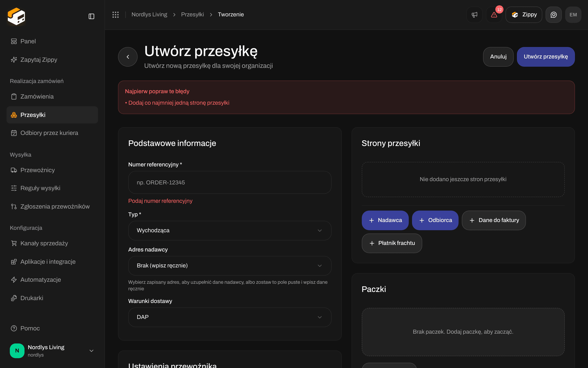Screen dimensions: 588x368
Task: Open the Zippy assistant button
Action: [524, 15]
